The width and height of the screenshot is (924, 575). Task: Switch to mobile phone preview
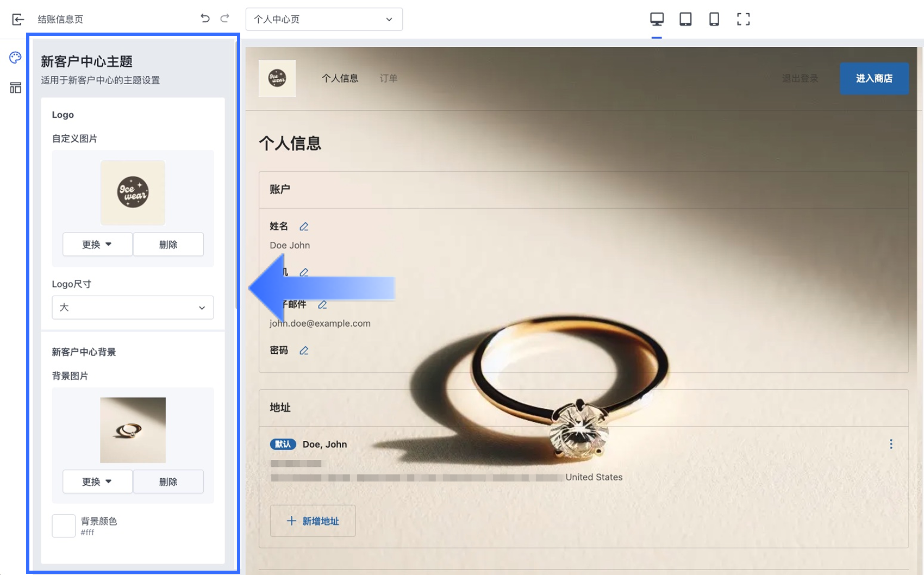pos(714,20)
